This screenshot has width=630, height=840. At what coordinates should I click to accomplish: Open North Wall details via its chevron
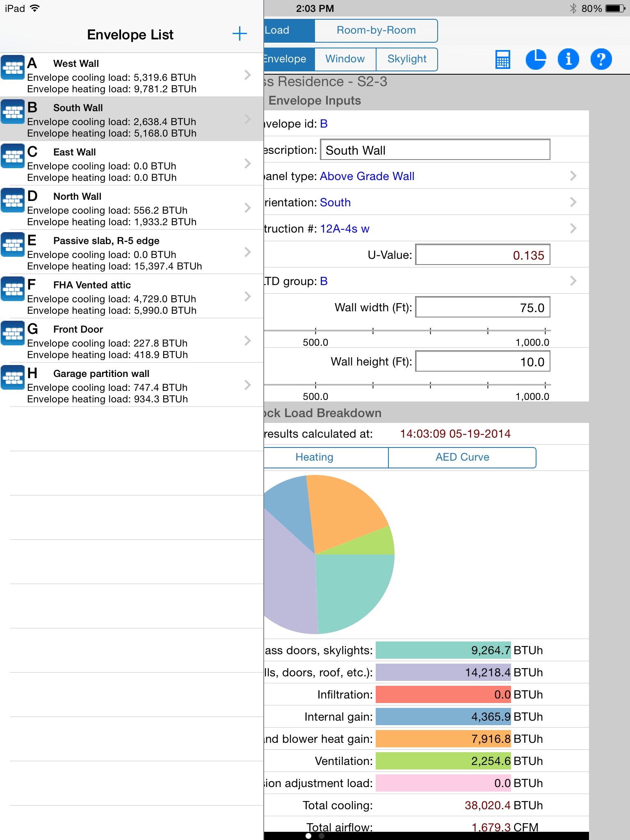tap(247, 208)
